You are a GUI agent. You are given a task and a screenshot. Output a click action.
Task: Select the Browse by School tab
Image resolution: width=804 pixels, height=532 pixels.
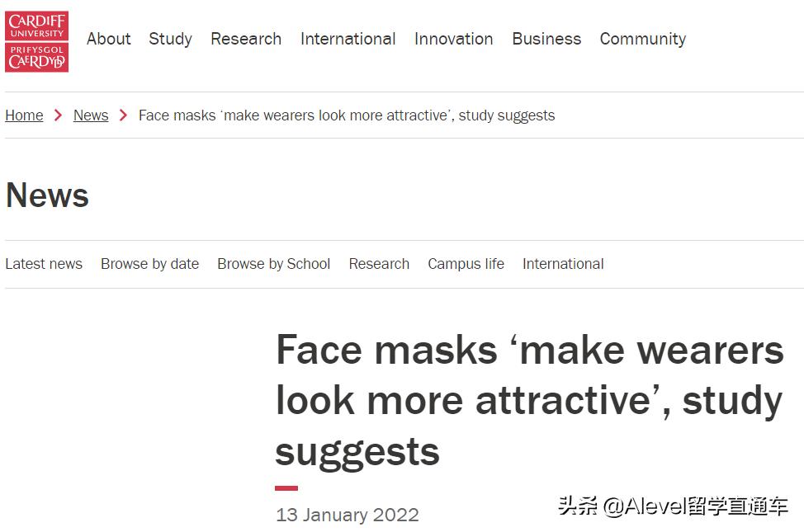[x=274, y=264]
